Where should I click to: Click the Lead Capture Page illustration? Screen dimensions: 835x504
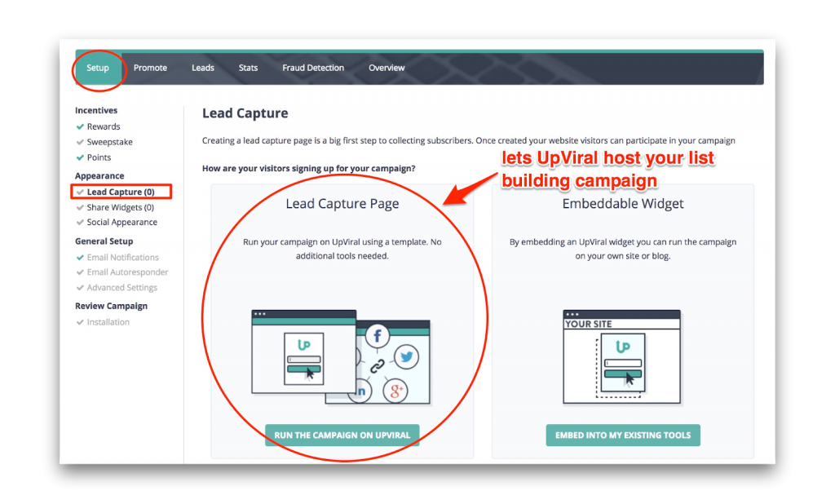click(x=341, y=358)
